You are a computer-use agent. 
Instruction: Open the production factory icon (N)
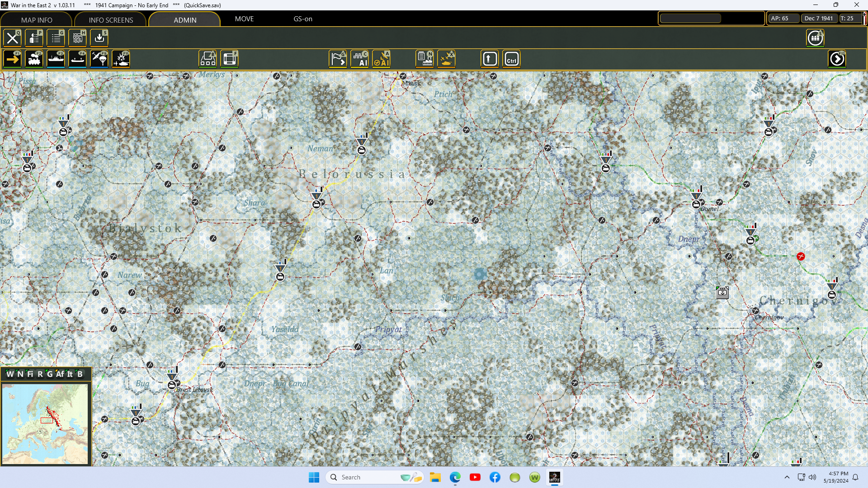pyautogui.click(x=425, y=59)
